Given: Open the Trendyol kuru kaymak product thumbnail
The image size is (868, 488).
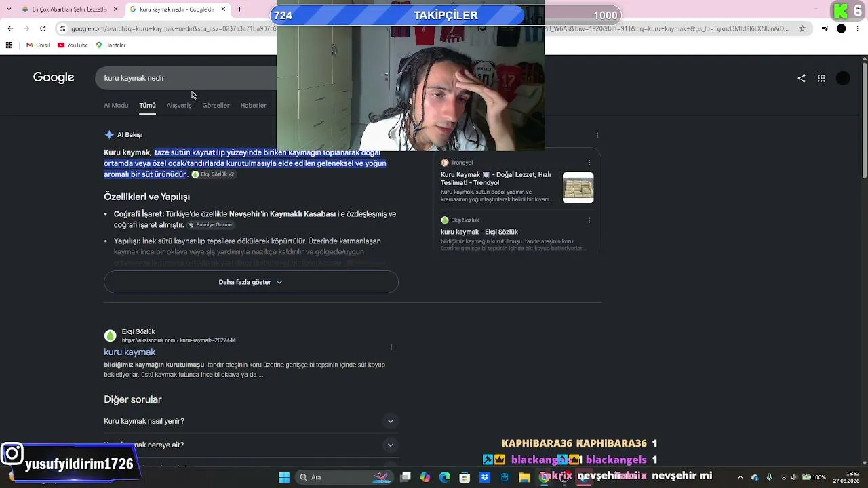Looking at the screenshot, I should click(x=578, y=188).
